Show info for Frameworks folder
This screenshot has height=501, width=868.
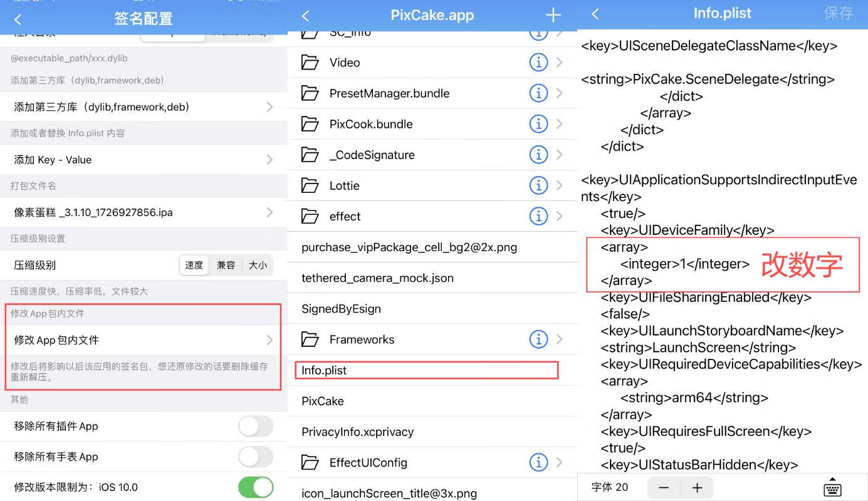point(538,339)
